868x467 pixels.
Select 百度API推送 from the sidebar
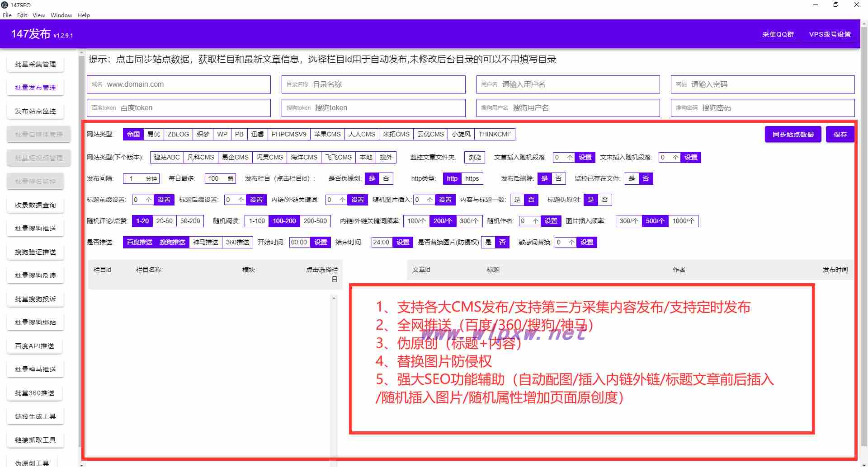click(34, 346)
